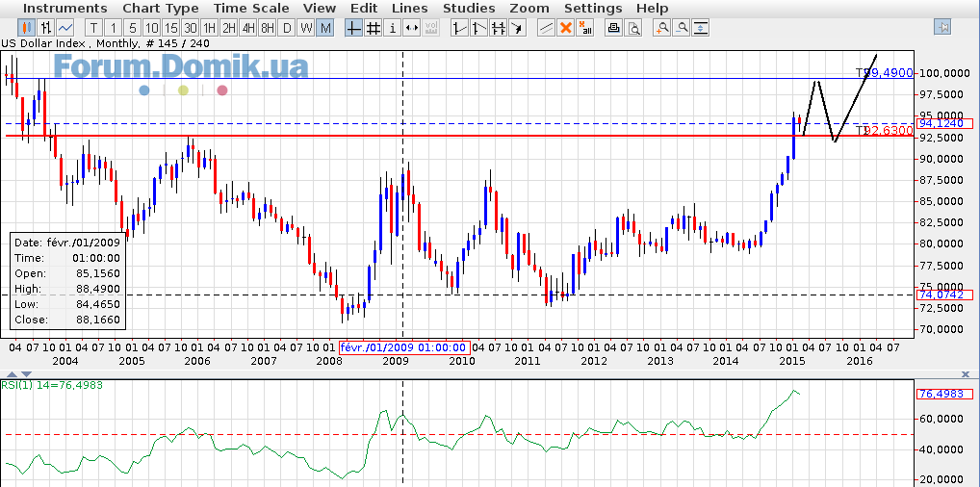The width and height of the screenshot is (980, 487).
Task: Select line chart type icon
Action: [65, 28]
